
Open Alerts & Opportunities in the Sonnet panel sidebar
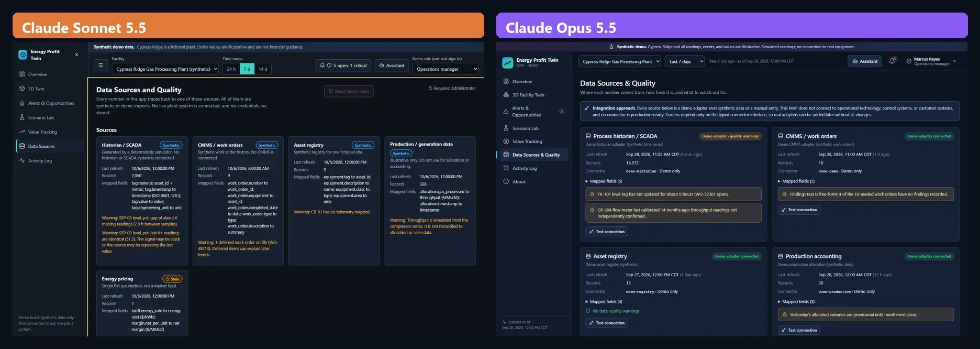click(x=50, y=103)
